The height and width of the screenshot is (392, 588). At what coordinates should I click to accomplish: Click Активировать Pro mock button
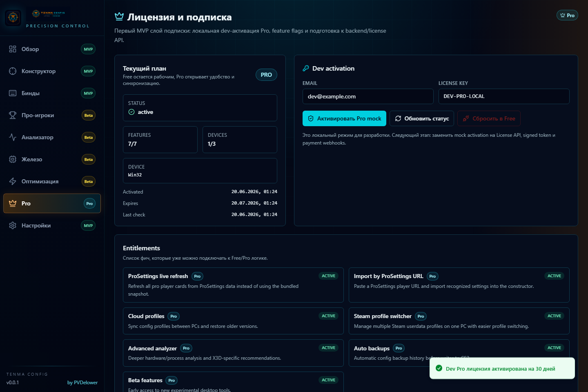(x=344, y=118)
